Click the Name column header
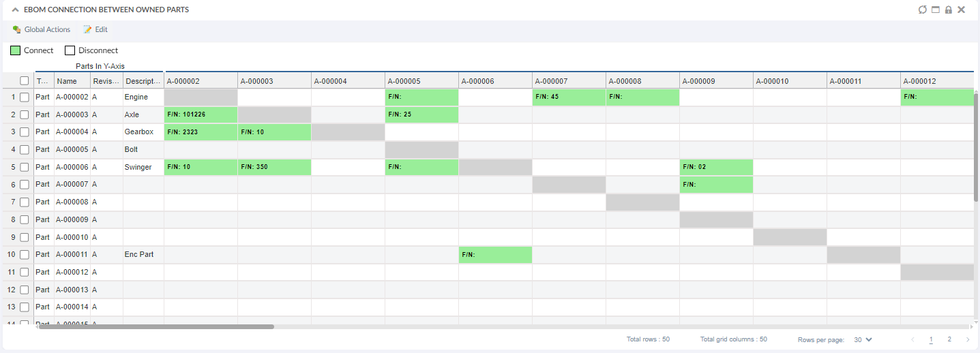The width and height of the screenshot is (980, 353). [68, 81]
